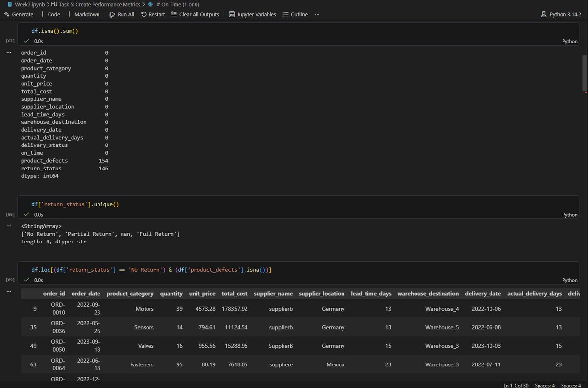Click the Fasteners product category cell
This screenshot has height=388, width=588.
[x=143, y=364]
